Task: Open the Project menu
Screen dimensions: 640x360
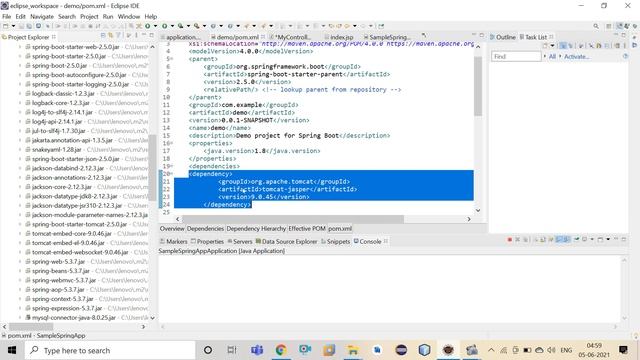Action: (x=89, y=16)
